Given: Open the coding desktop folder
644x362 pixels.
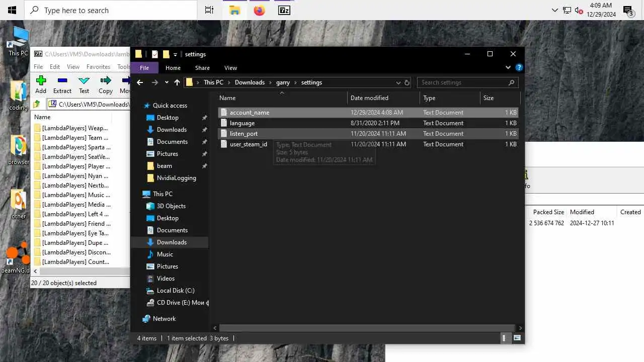Looking at the screenshot, I should pyautogui.click(x=18, y=96).
